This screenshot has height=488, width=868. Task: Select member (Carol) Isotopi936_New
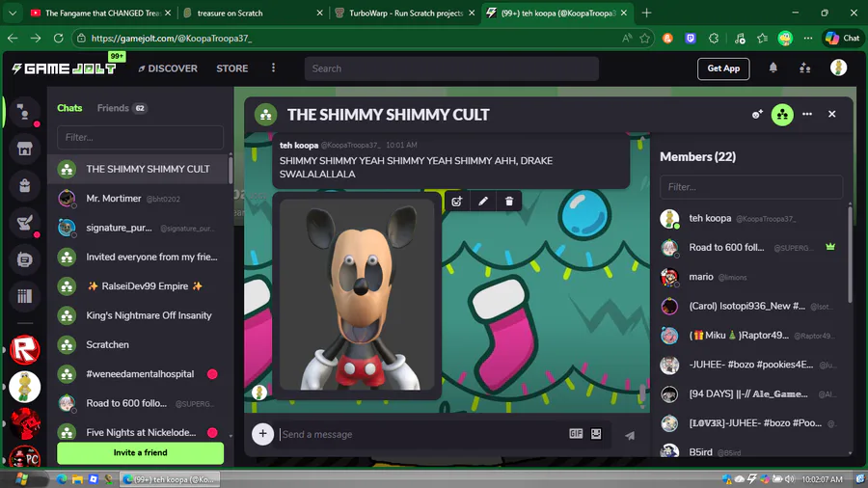tap(750, 306)
